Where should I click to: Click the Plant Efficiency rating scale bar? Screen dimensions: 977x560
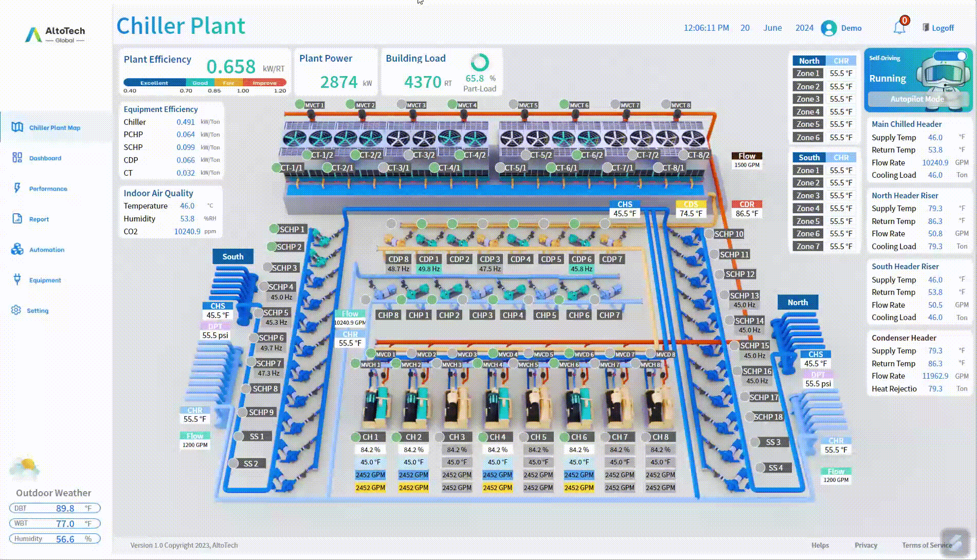coord(205,82)
